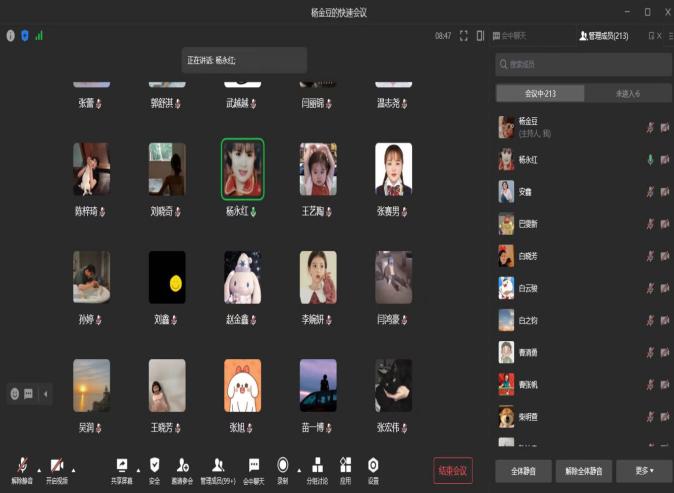Click the Share Screen icon in toolbar

[x=122, y=466]
